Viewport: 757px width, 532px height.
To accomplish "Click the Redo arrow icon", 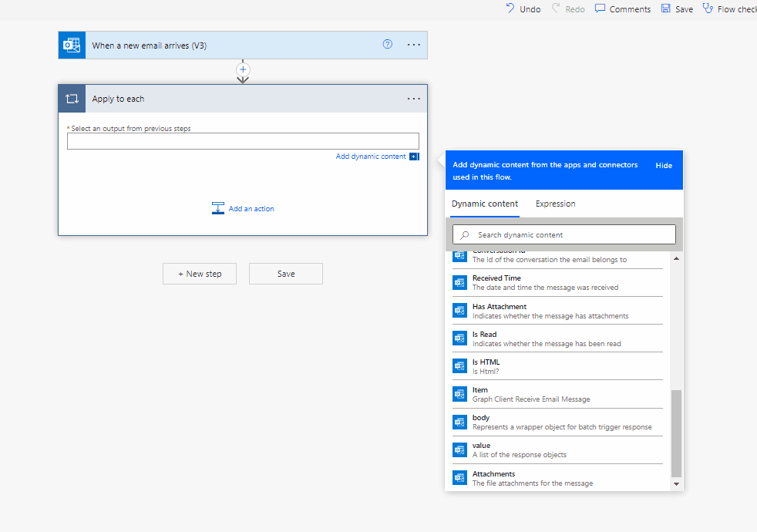I will pyautogui.click(x=556, y=8).
